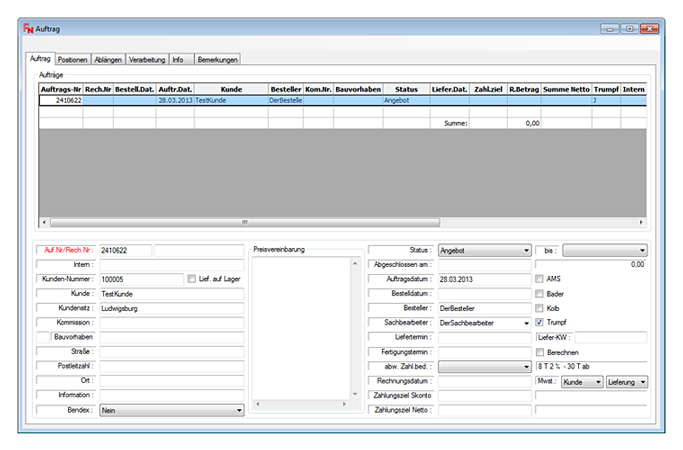Open the Info tab
The width and height of the screenshot is (683, 450).
click(181, 60)
